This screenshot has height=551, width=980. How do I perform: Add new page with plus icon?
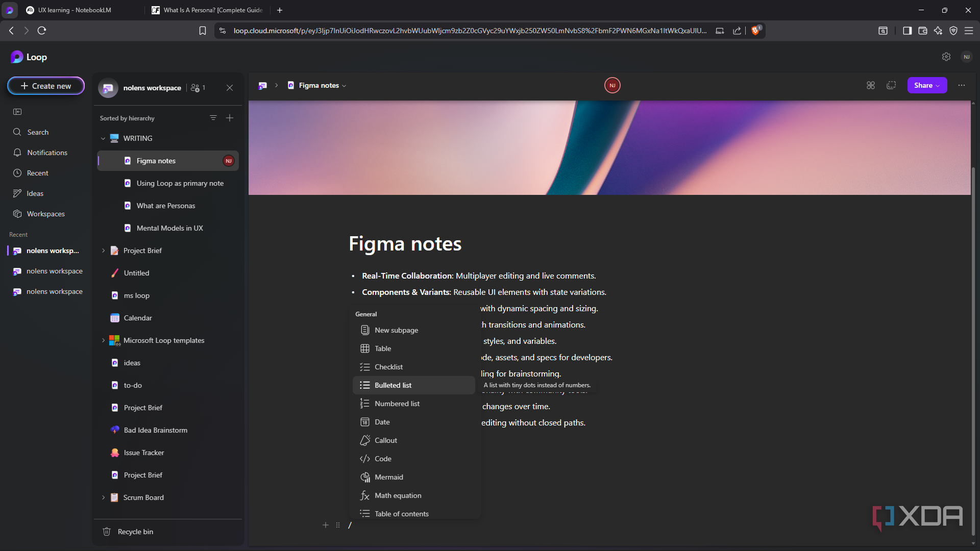click(x=230, y=118)
